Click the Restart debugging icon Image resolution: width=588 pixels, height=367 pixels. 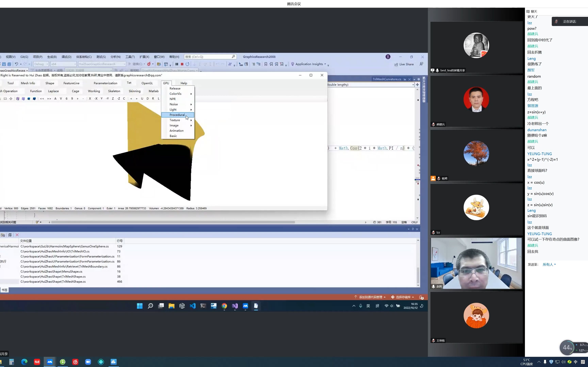pos(187,64)
